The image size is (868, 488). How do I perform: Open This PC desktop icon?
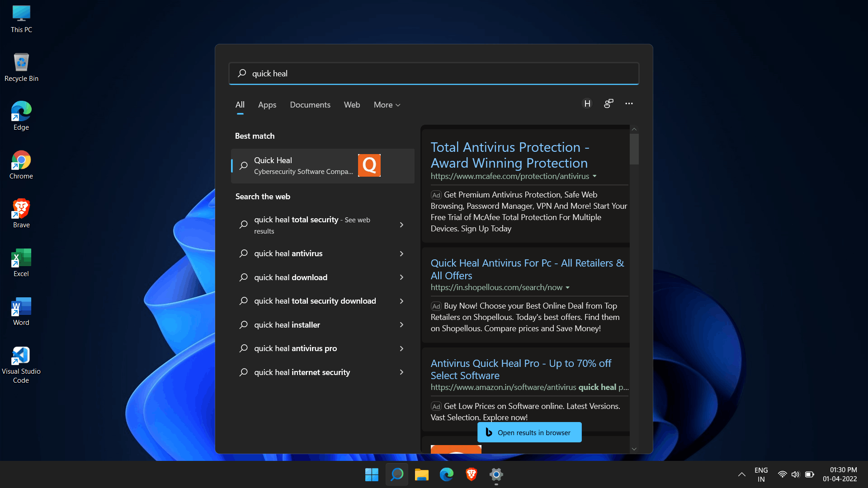pyautogui.click(x=21, y=19)
